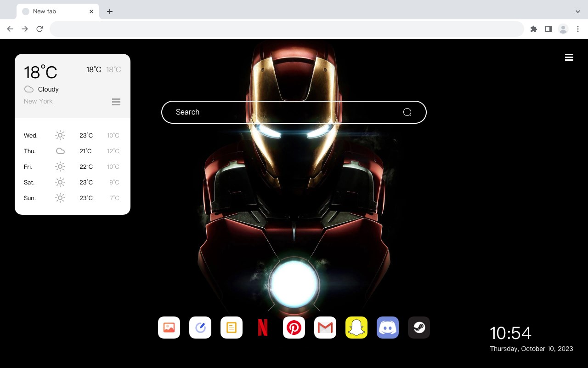Click the sunny icon for Wed.
This screenshot has height=368, width=588.
point(60,135)
